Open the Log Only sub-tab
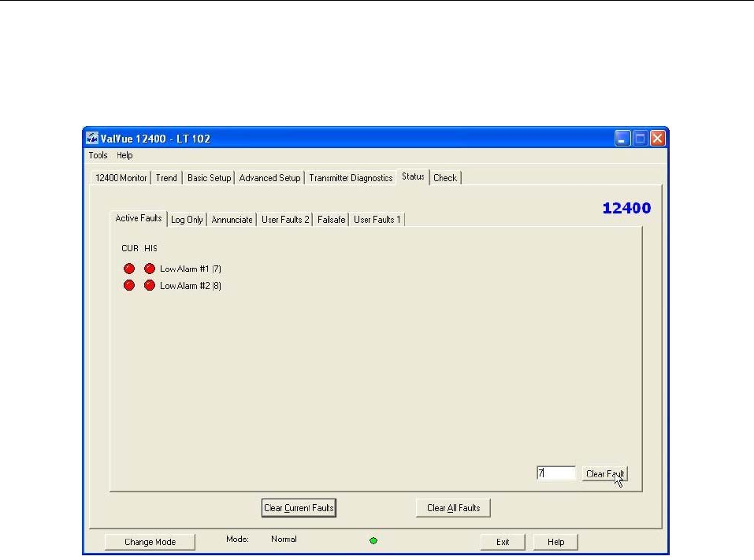754x560 pixels. click(187, 220)
